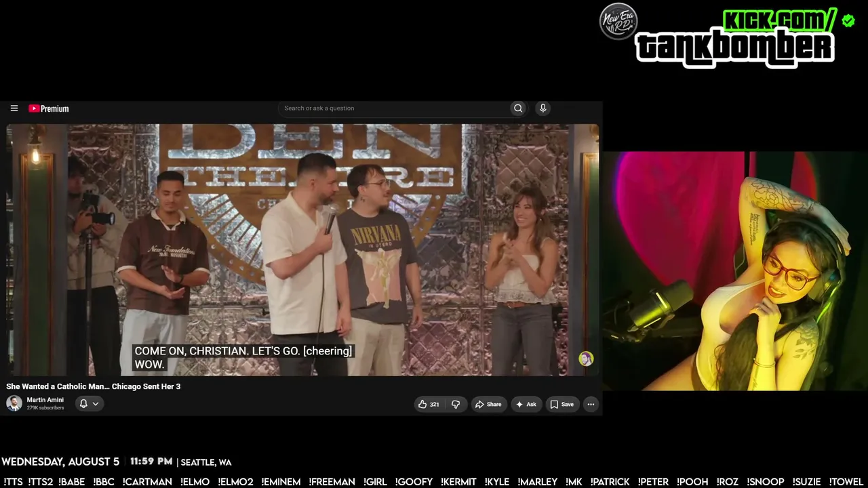Click the clock reading '11:59 PM'
Screen dimensions: 868x488
(151, 462)
